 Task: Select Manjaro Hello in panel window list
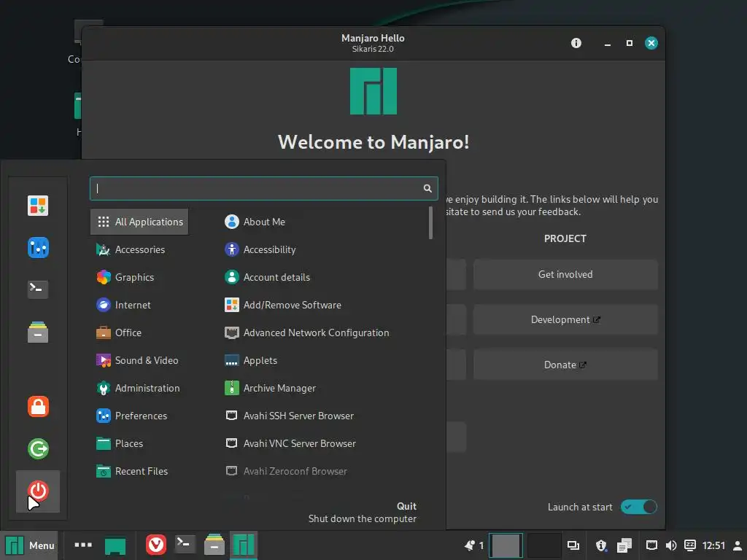click(x=244, y=545)
